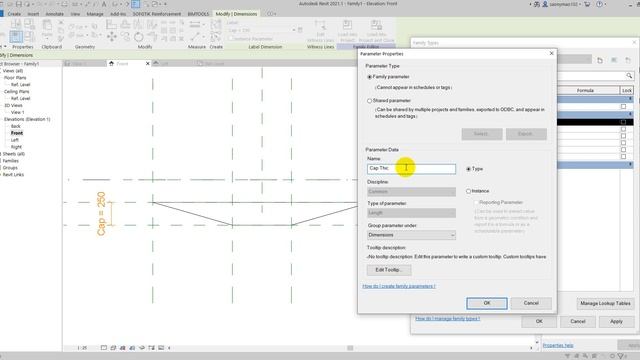Image resolution: width=640 pixels, height=360 pixels.
Task: Open the How do I create family parameters link
Action: coord(399,286)
